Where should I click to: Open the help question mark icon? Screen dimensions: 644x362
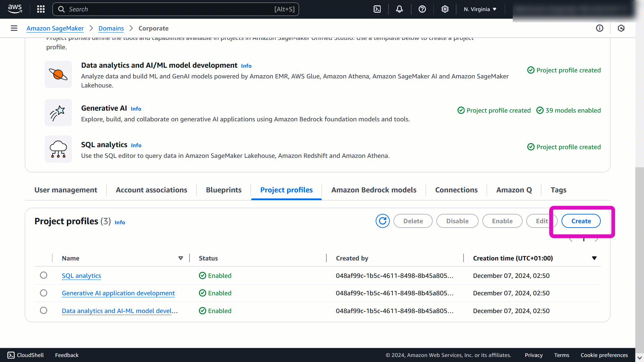(x=422, y=9)
